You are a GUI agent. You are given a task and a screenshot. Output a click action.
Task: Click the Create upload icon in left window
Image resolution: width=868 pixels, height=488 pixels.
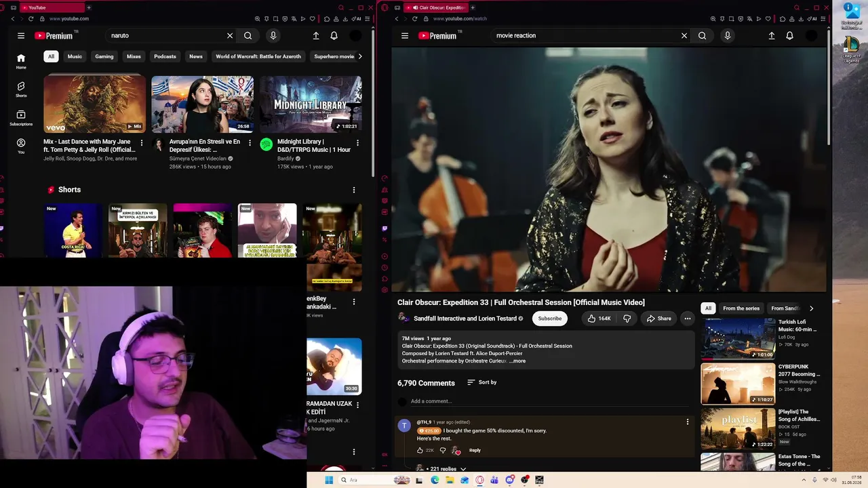point(316,36)
